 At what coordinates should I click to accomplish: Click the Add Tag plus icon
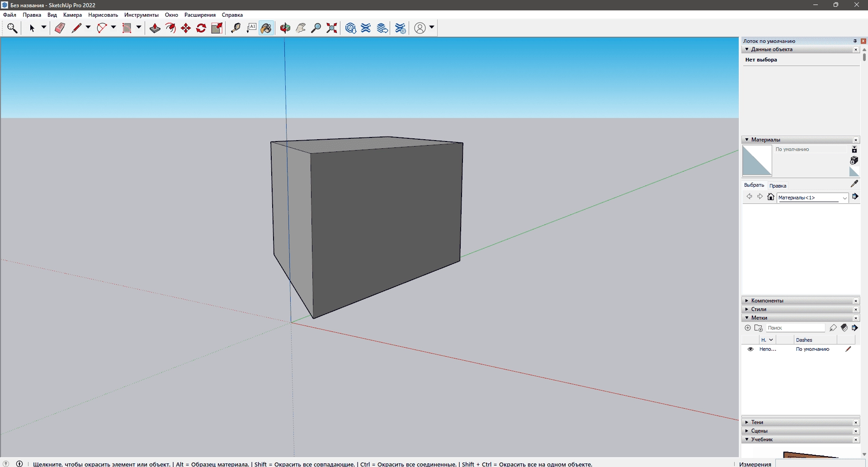coord(748,328)
